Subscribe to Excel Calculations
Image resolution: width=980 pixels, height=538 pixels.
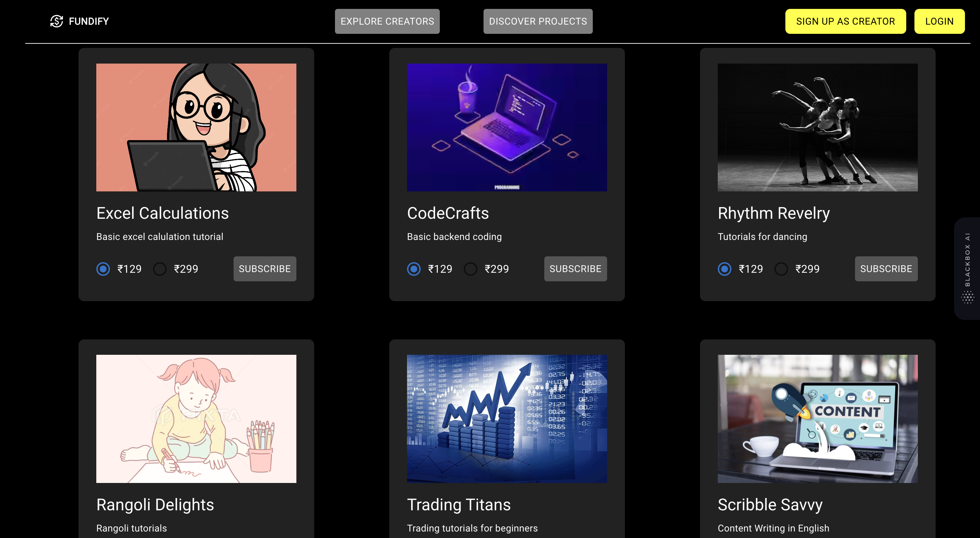click(x=265, y=269)
